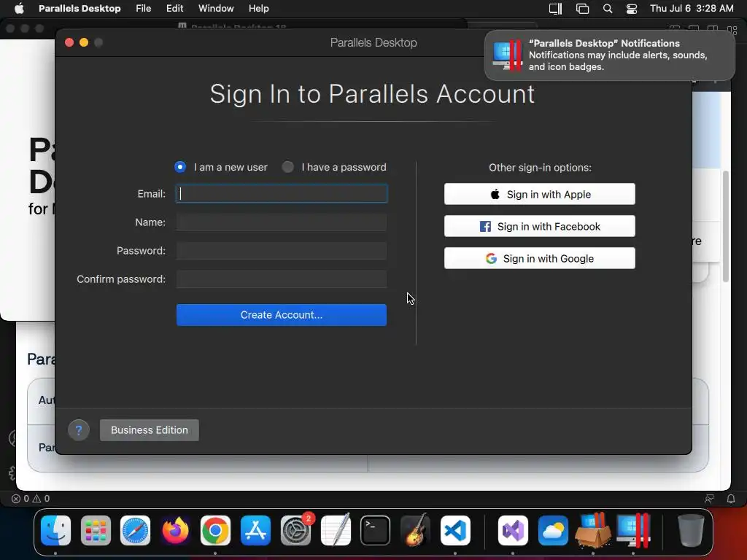Open Visual Studio Code from the Dock
The width and height of the screenshot is (747, 560).
tap(455, 531)
